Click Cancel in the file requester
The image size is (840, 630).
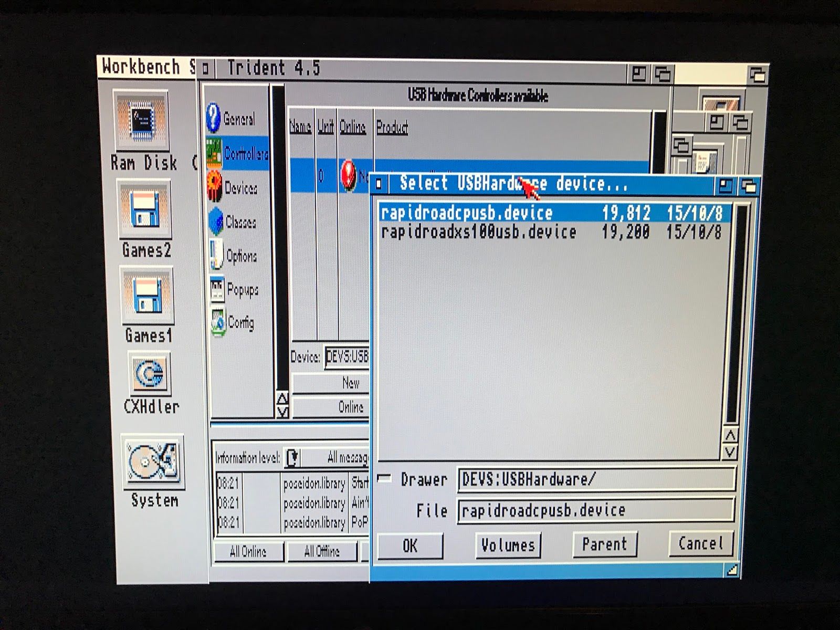701,543
